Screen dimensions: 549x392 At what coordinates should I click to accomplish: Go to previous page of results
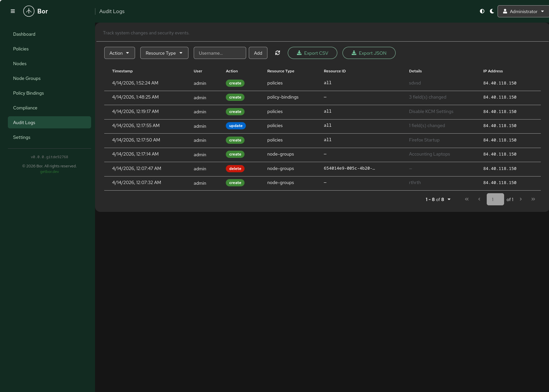(x=479, y=199)
